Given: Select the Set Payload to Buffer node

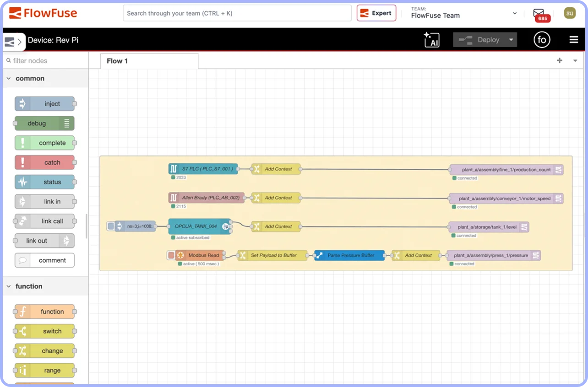Looking at the screenshot, I should tap(272, 255).
